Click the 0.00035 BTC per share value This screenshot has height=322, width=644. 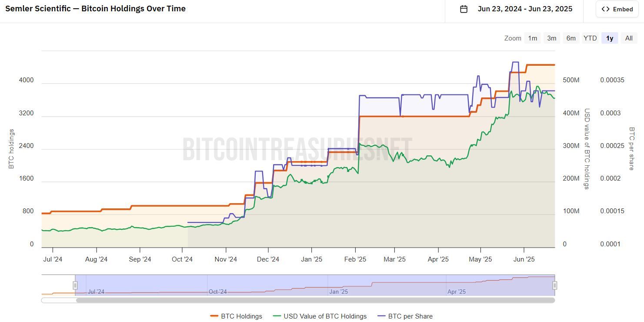click(x=612, y=80)
